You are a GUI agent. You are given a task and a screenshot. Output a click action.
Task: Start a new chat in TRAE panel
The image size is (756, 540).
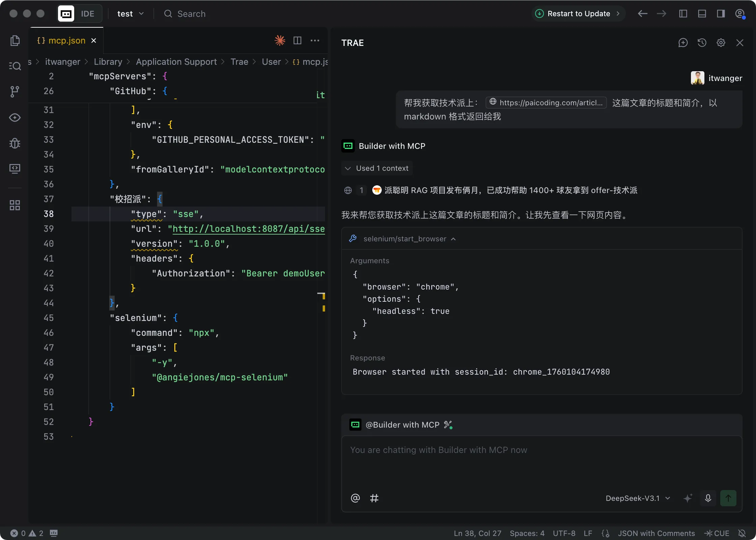683,43
